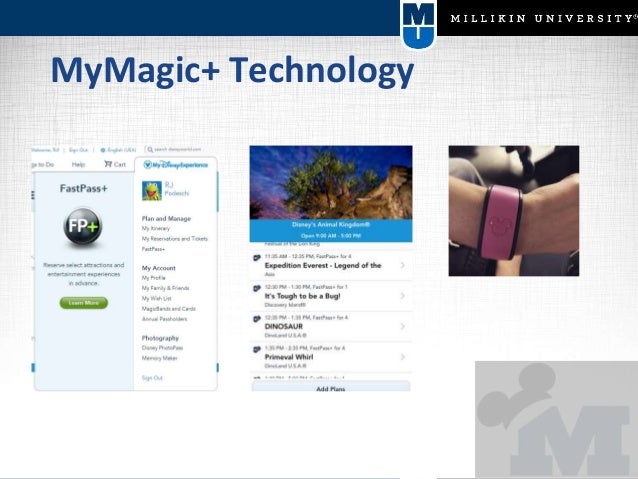Click the Sign Out link in top bar
This screenshot has width=638, height=479.
(x=79, y=150)
